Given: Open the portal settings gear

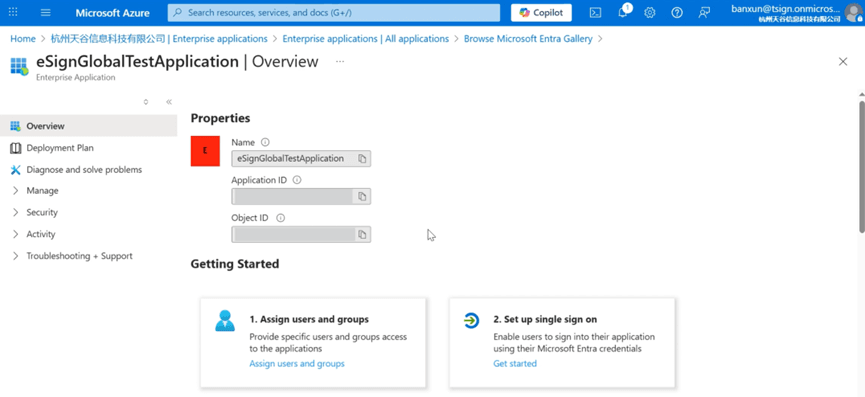Looking at the screenshot, I should pos(650,13).
